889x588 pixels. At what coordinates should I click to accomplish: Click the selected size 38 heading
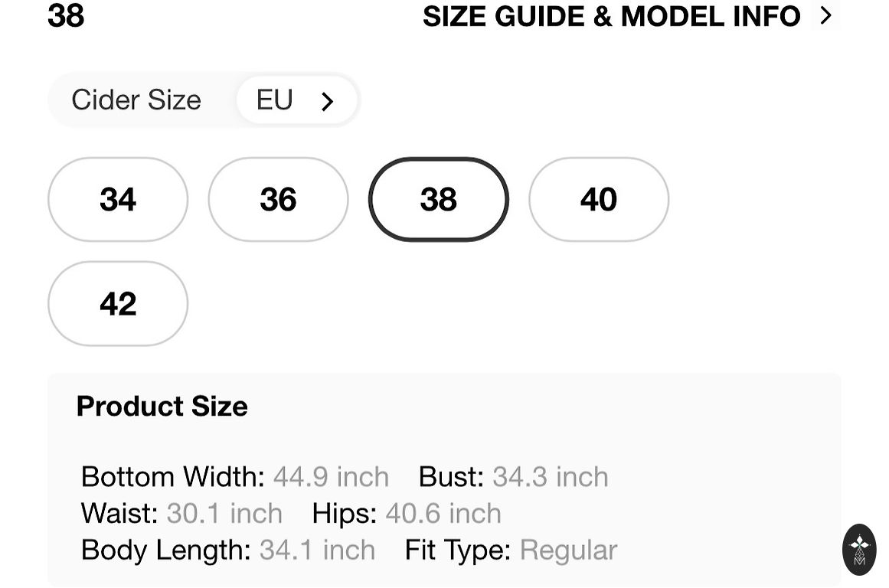point(66,16)
